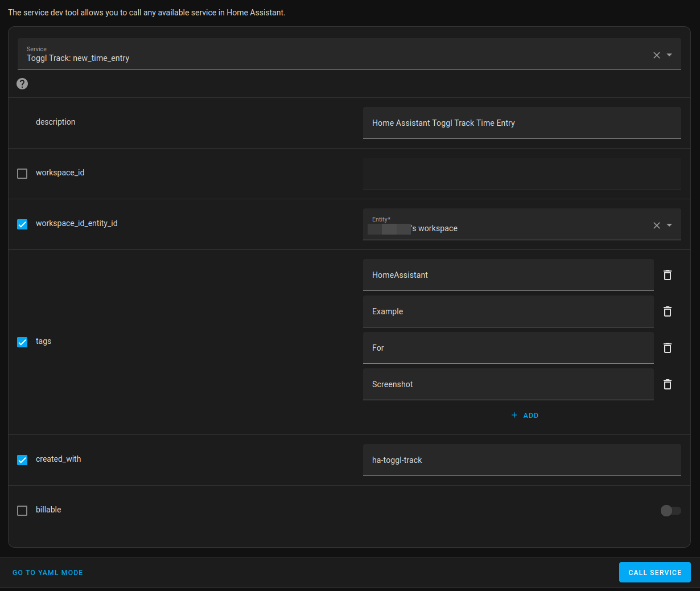Enable the workspace_id checkbox
Screen dimensions: 700x591
coord(22,174)
